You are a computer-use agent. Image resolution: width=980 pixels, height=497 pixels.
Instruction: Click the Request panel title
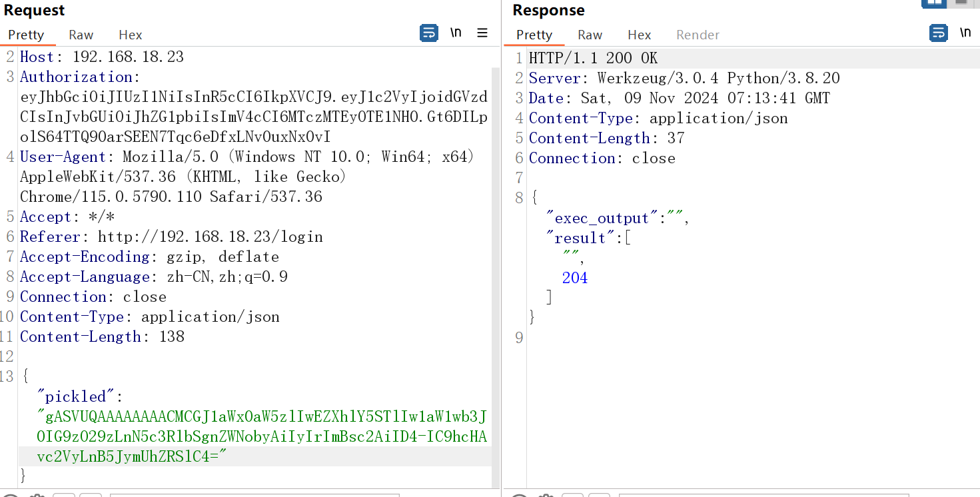click(x=35, y=10)
